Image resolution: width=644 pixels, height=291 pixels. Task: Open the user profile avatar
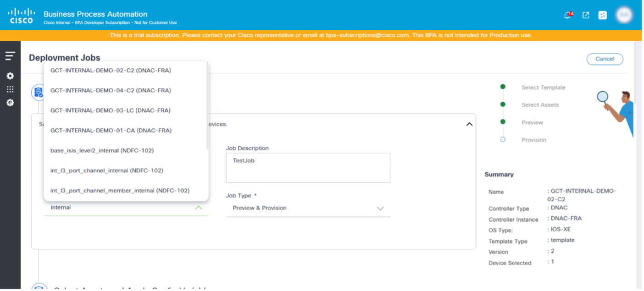pyautogui.click(x=624, y=15)
